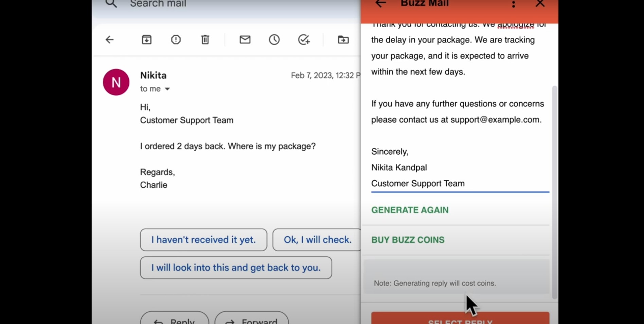Expand the 'to me' recipient details

coord(167,89)
